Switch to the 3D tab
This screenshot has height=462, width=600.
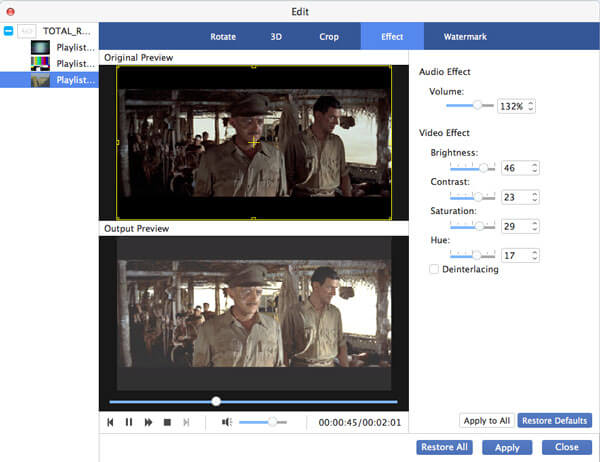tap(276, 37)
